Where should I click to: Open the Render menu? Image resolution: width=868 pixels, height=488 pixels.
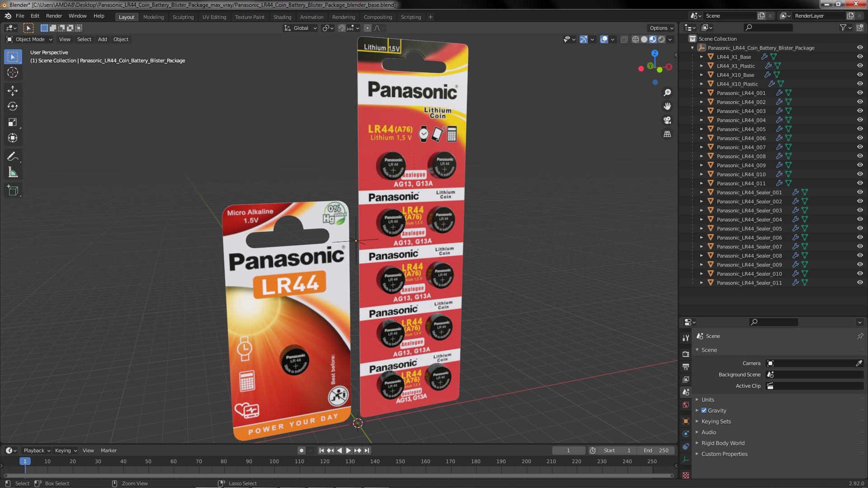click(x=54, y=16)
